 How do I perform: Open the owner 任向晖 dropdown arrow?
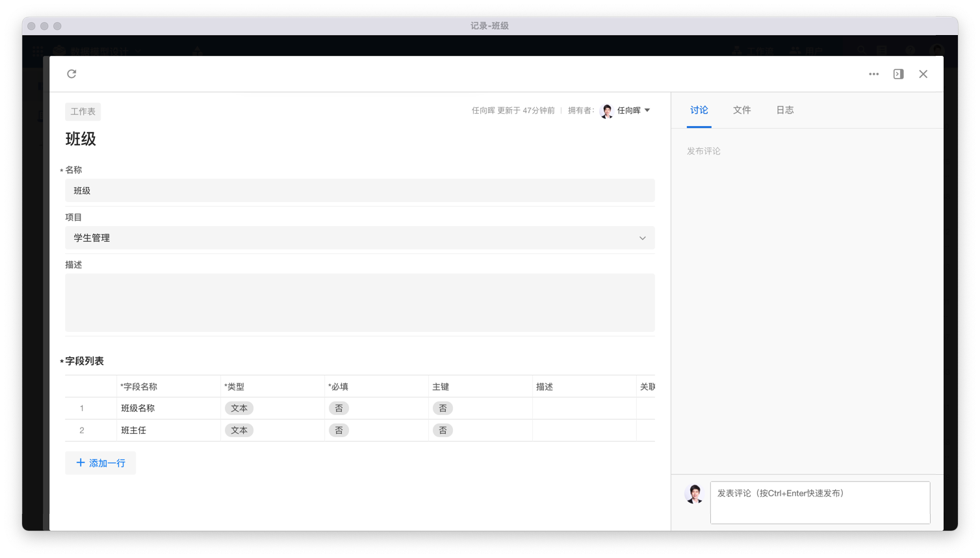pos(647,110)
